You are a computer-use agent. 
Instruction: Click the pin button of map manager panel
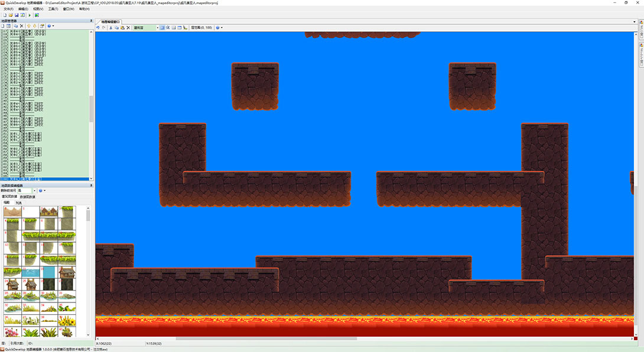[91, 21]
